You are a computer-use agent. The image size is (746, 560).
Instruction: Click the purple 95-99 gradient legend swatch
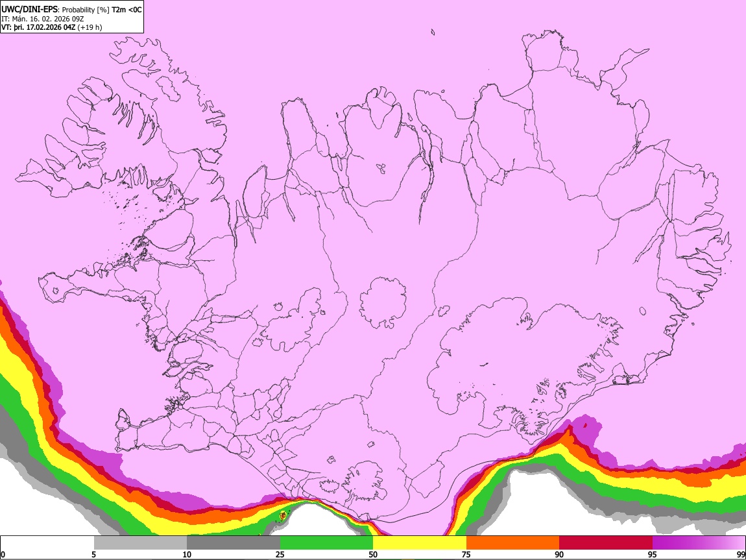[699, 543]
